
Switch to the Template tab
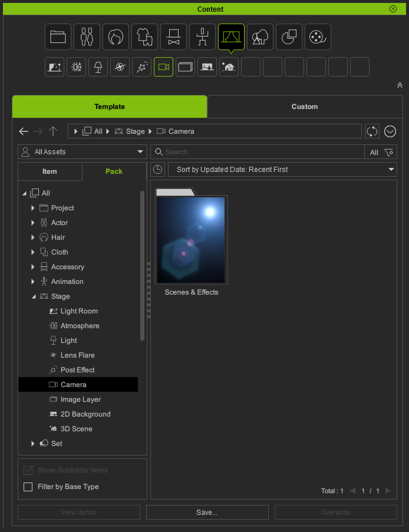(x=110, y=107)
